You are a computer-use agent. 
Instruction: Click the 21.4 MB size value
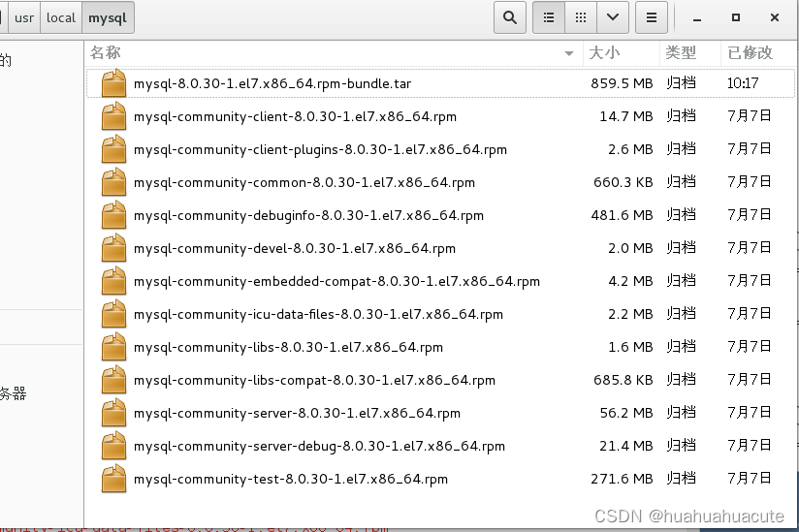click(x=626, y=446)
